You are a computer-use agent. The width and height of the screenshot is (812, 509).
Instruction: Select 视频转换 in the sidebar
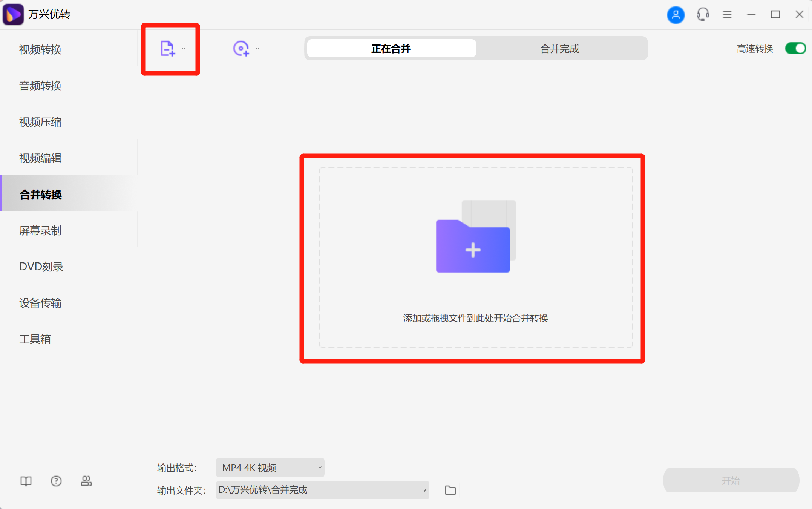pyautogui.click(x=40, y=49)
